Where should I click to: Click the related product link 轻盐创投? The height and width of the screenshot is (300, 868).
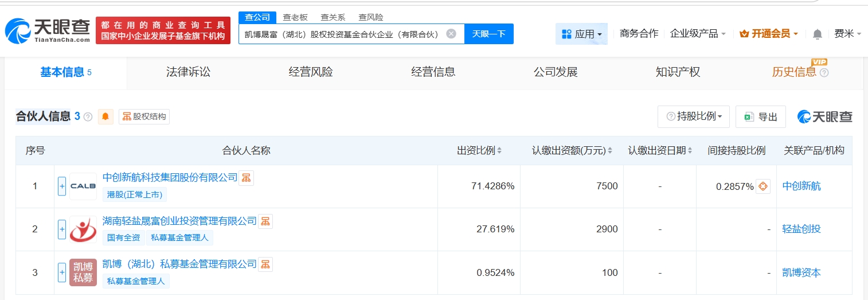(x=801, y=229)
